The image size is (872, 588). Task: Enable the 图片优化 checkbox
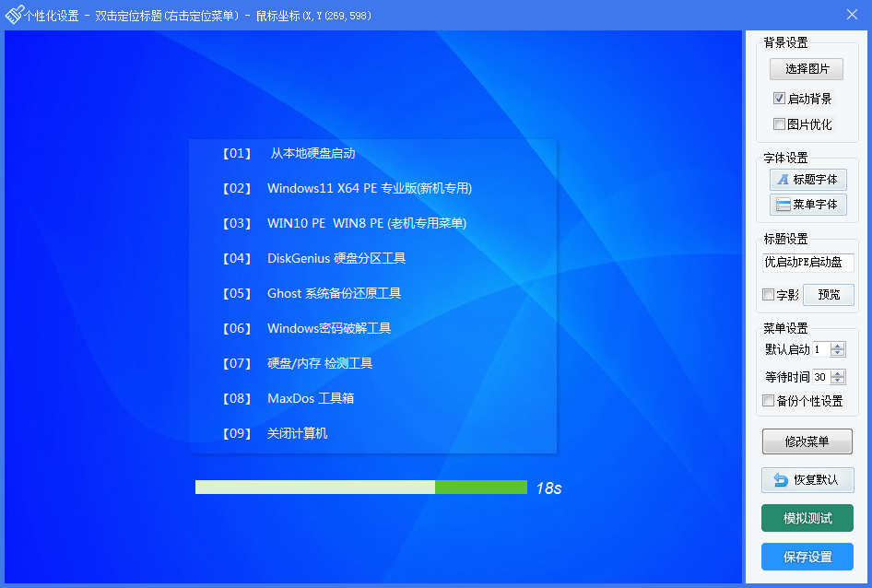pyautogui.click(x=779, y=124)
